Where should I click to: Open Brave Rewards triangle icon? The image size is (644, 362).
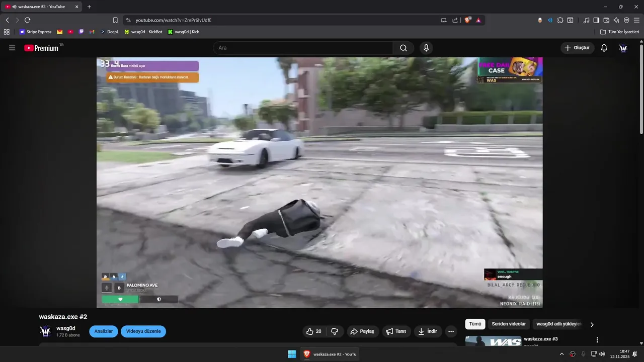click(478, 20)
